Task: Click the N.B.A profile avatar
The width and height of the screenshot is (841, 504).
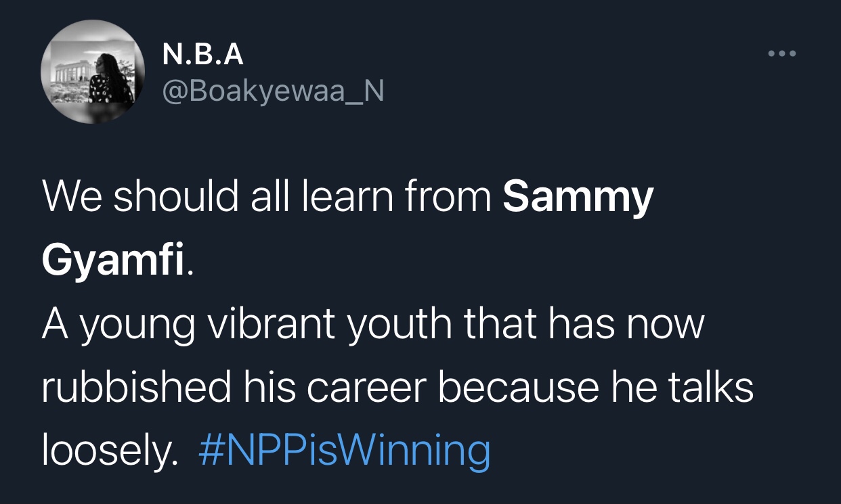Action: pos(93,72)
